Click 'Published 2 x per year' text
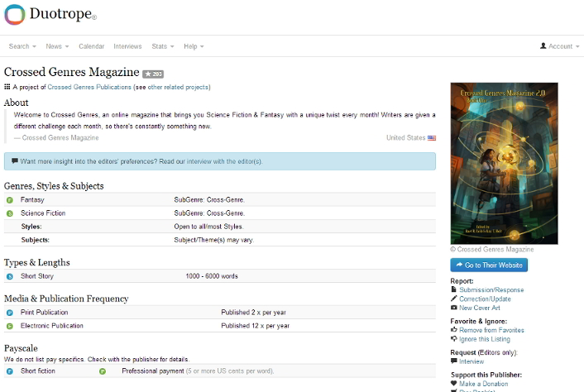Viewport: 584px width, 392px height. coord(253,313)
